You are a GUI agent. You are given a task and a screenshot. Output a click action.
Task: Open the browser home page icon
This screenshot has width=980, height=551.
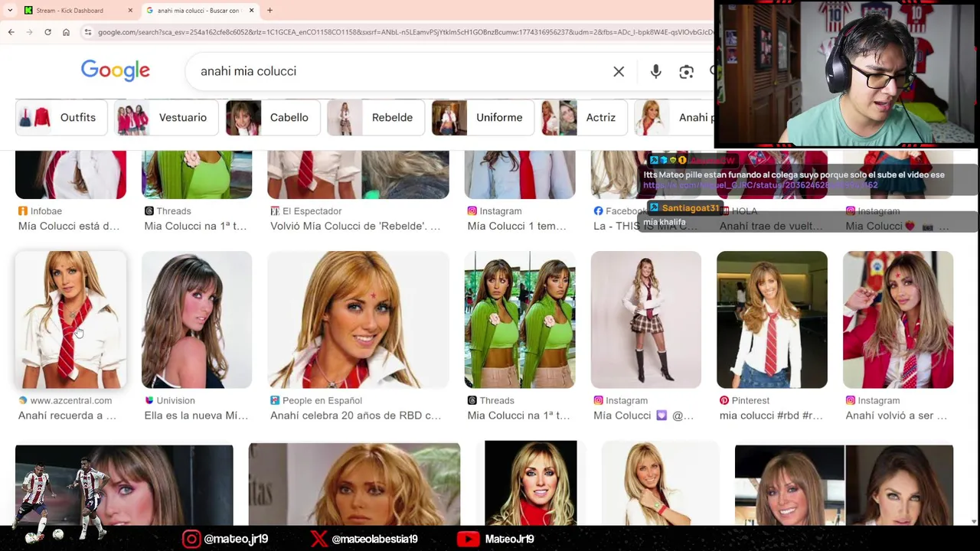66,32
